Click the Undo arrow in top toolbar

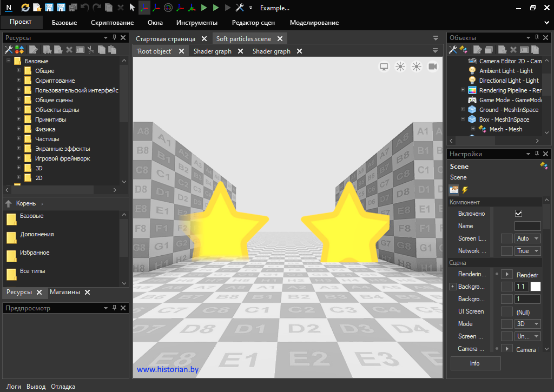click(85, 8)
